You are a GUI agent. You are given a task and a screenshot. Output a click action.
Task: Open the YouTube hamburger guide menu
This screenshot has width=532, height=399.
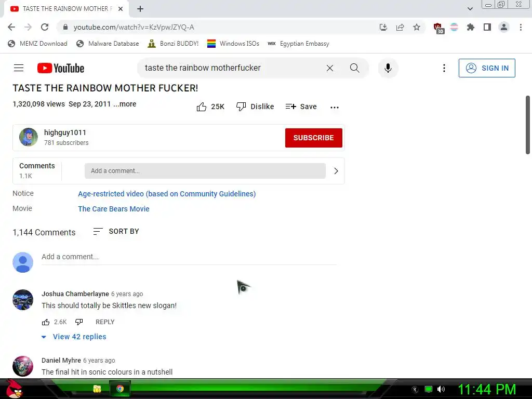[x=19, y=68]
